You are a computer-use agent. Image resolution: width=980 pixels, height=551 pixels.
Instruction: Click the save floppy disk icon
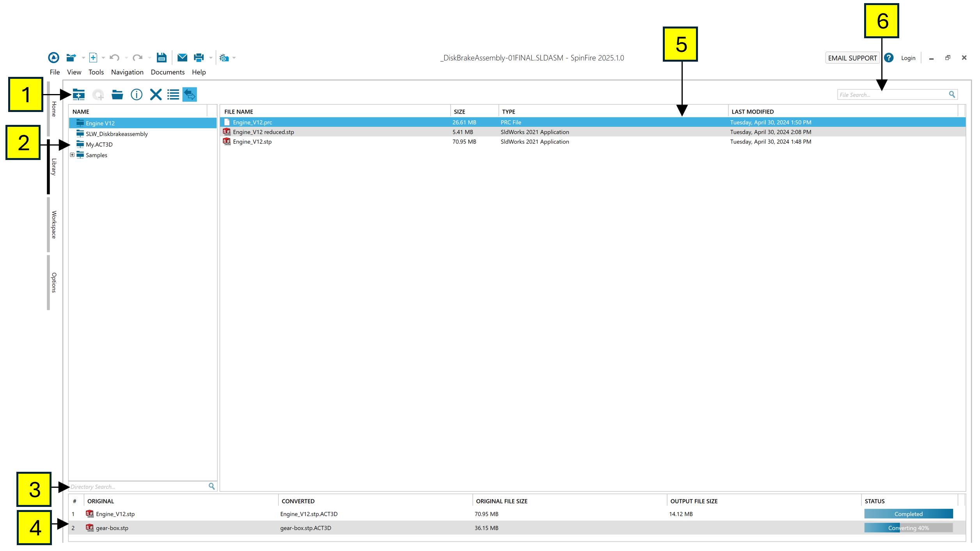pyautogui.click(x=162, y=58)
